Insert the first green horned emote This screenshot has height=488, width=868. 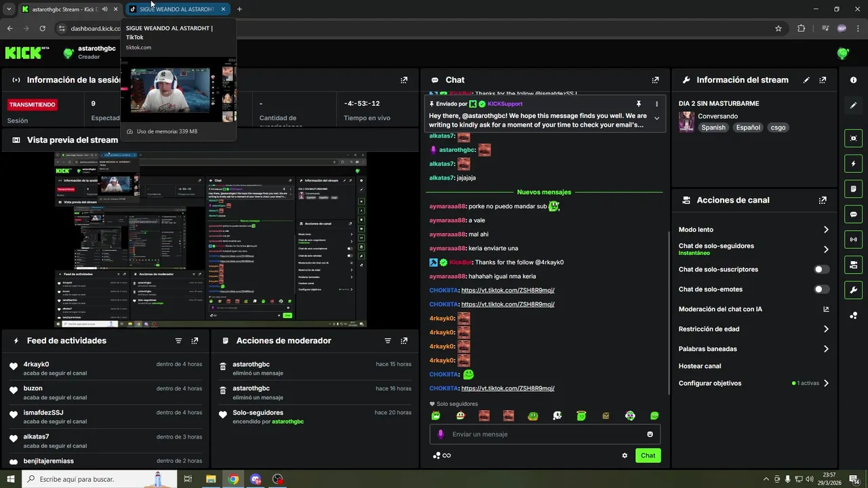(x=436, y=416)
